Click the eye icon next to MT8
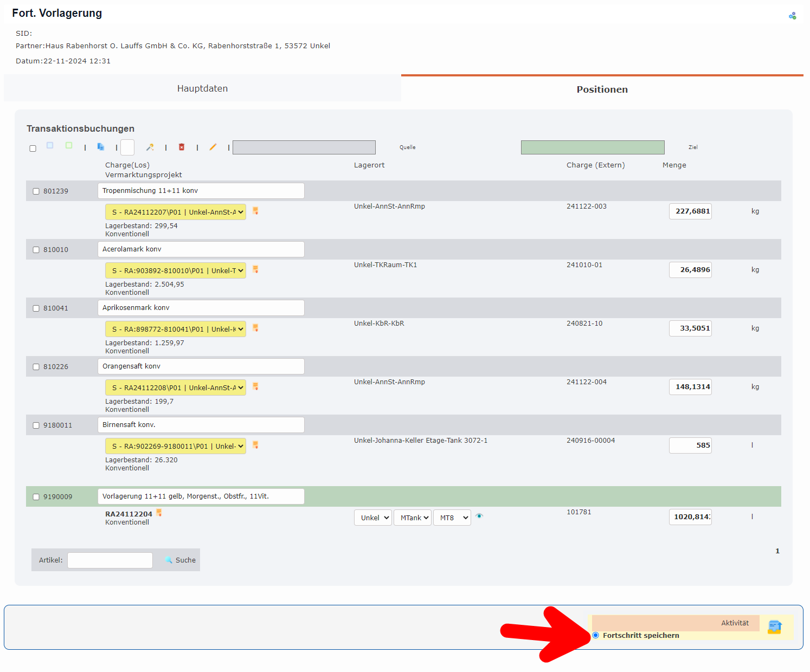The width and height of the screenshot is (810, 672). tap(479, 516)
